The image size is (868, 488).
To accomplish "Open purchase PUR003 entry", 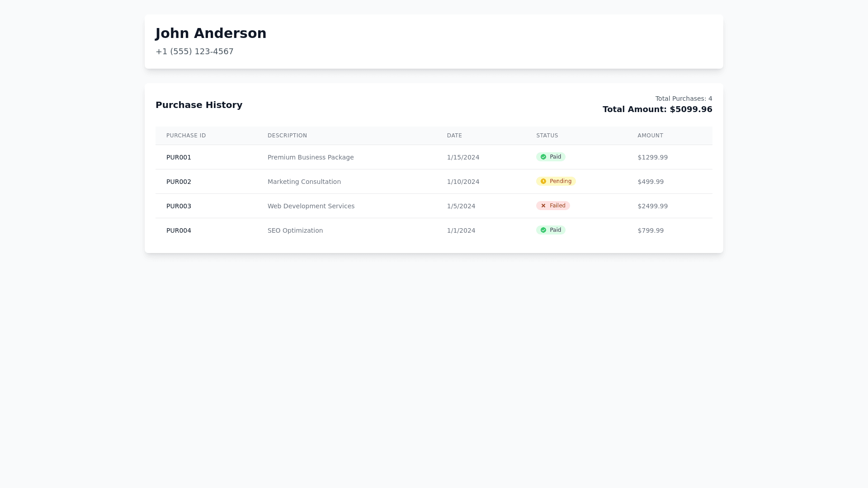I will 179,206.
